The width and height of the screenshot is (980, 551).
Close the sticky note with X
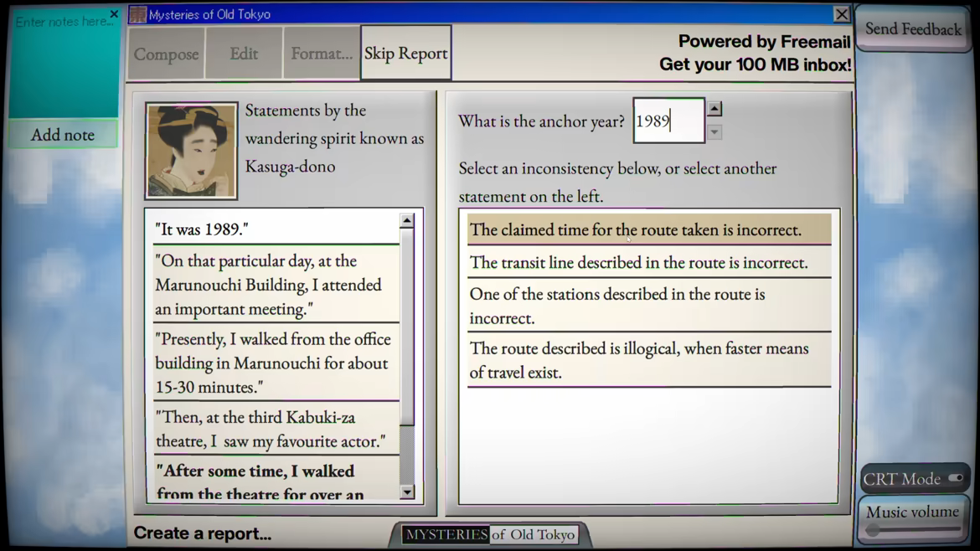pos(114,13)
